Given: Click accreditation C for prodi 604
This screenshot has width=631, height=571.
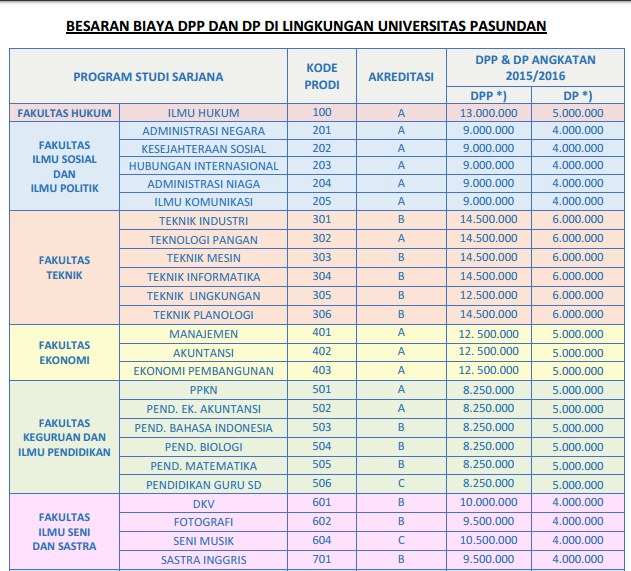Looking at the screenshot, I should [x=401, y=540].
